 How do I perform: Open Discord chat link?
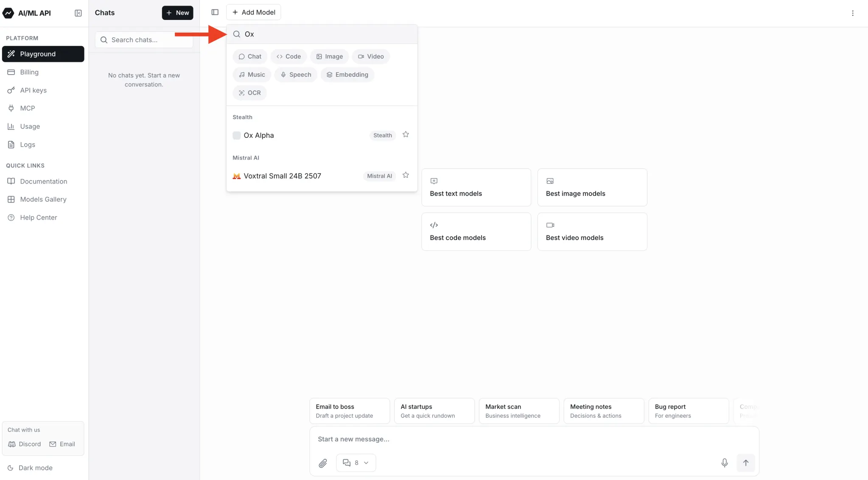pos(25,444)
